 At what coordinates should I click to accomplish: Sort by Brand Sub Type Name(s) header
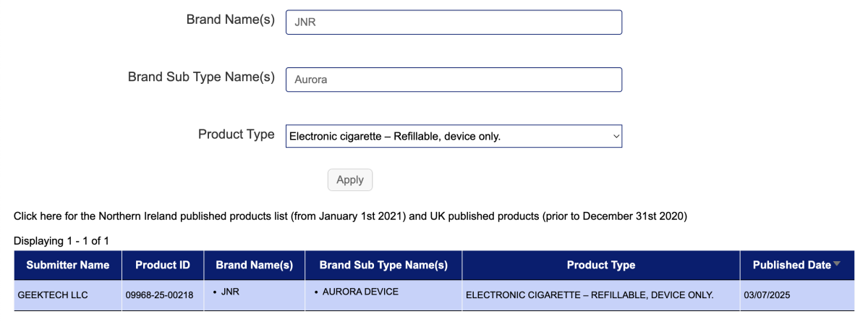tap(383, 266)
